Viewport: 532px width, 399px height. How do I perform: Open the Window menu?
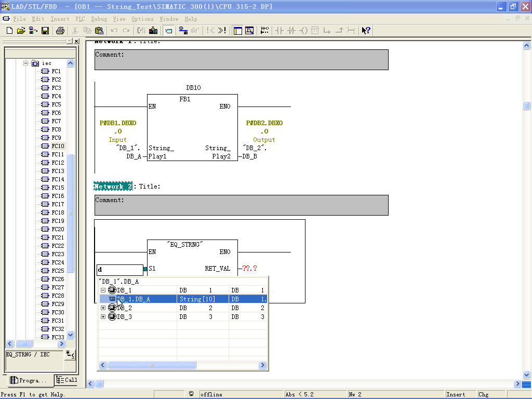pos(169,19)
